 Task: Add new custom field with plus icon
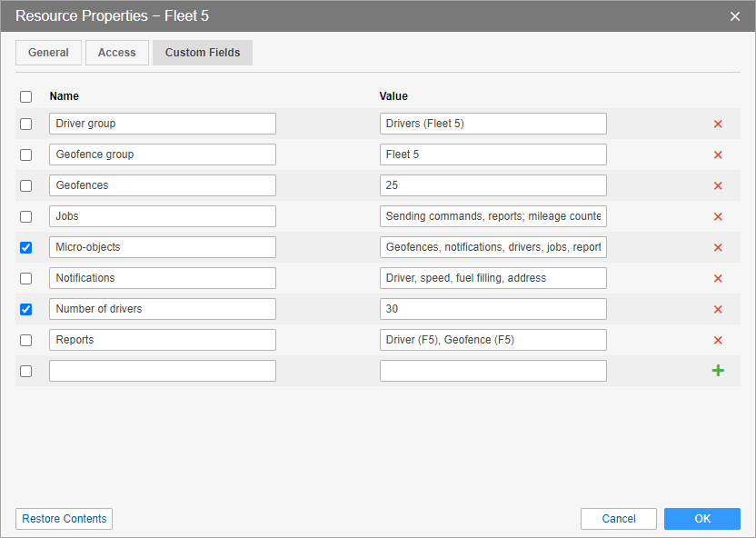point(718,371)
